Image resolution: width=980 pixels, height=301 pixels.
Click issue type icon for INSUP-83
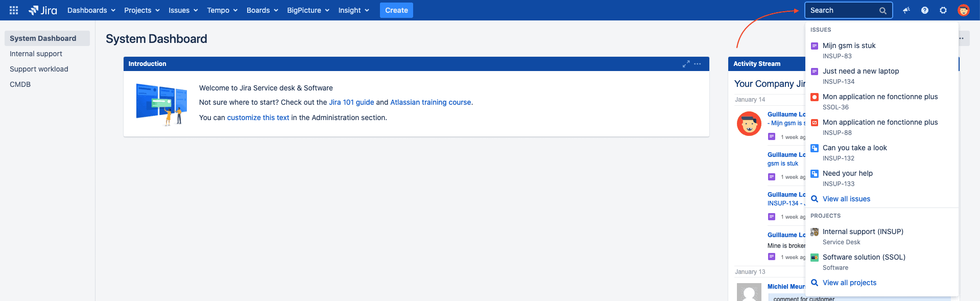tap(815, 46)
